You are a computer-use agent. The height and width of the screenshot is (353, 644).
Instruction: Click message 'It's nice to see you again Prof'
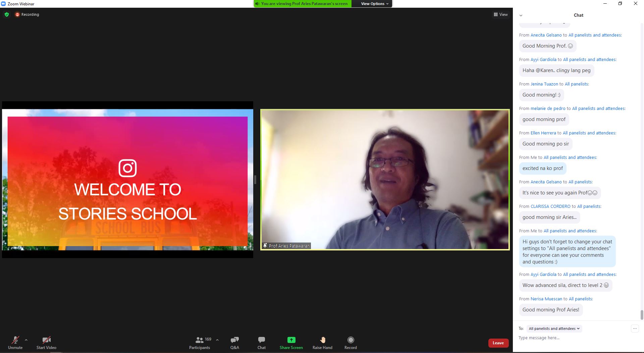pos(560,193)
